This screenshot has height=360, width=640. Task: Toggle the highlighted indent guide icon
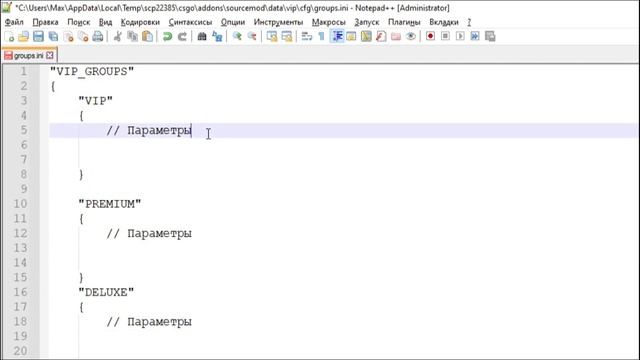click(x=337, y=37)
